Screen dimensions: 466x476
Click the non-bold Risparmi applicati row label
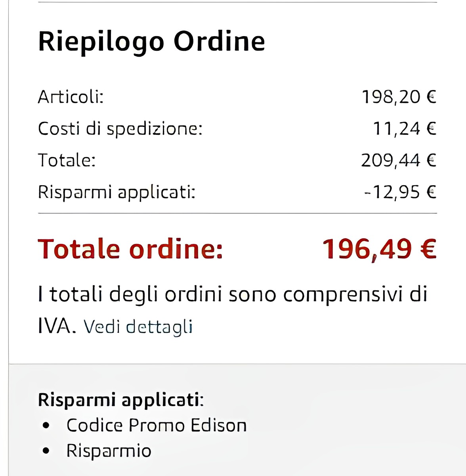pyautogui.click(x=116, y=192)
